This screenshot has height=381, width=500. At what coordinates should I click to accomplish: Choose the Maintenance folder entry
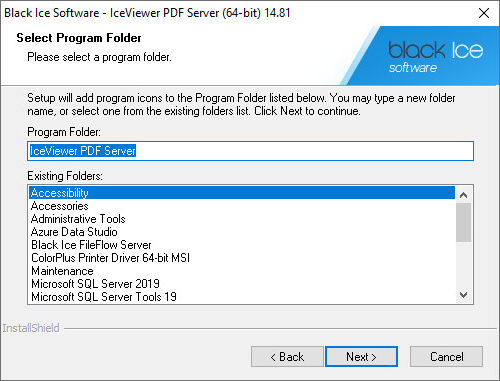coord(242,271)
